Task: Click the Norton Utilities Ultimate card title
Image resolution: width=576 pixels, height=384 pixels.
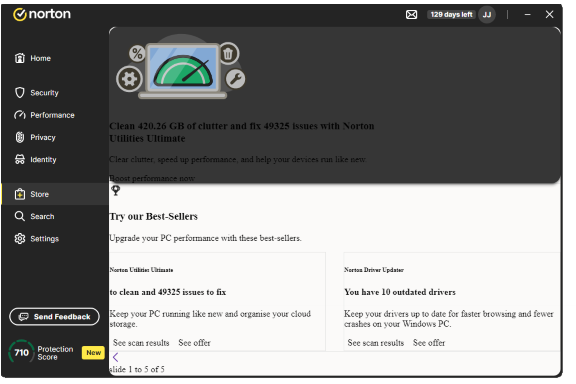Action: pyautogui.click(x=141, y=270)
